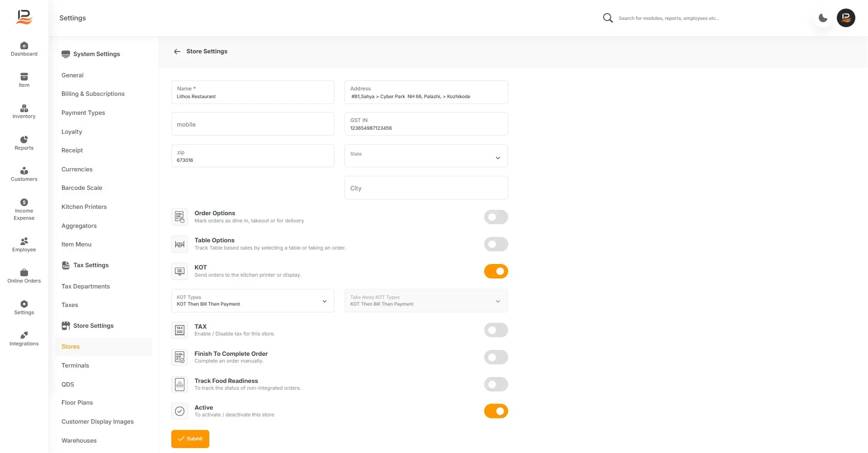This screenshot has height=453, width=868.
Task: Turn off the KOT toggle
Action: click(496, 271)
